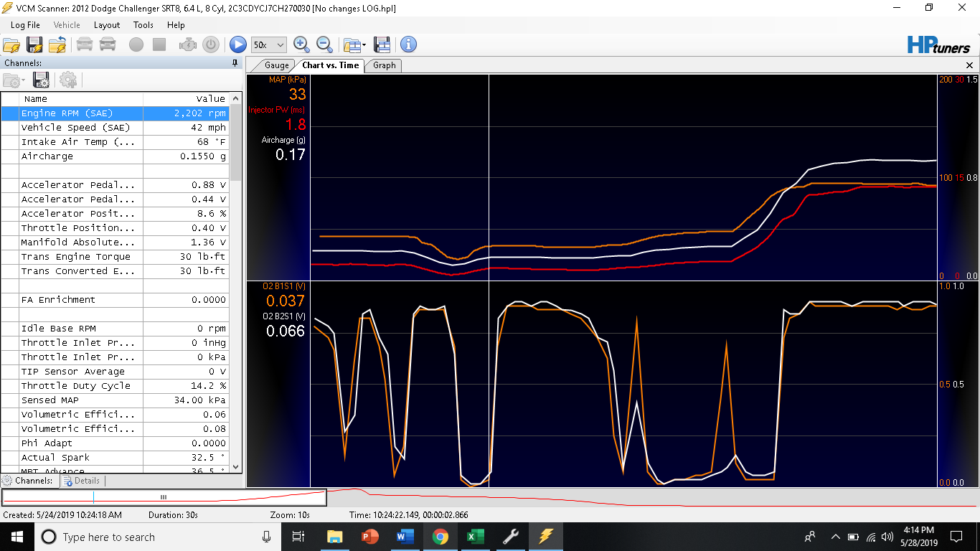Zoom in using the magnifier plus icon
Viewport: 980px width, 551px height.
tap(302, 44)
